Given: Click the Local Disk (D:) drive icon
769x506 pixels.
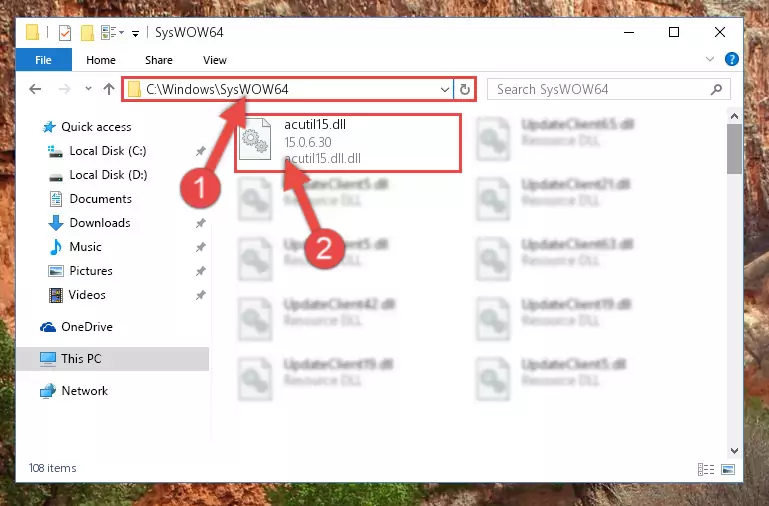Looking at the screenshot, I should pos(56,177).
